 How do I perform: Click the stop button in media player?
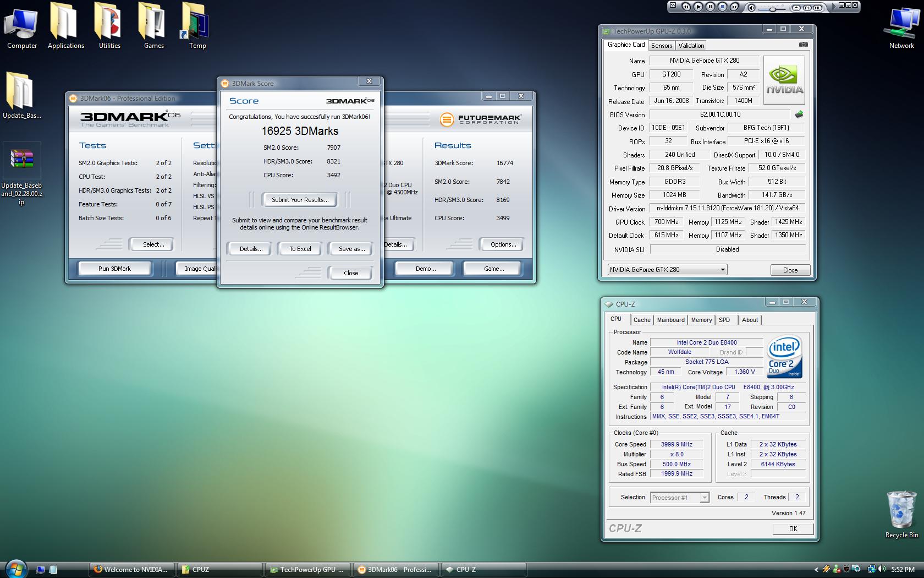click(x=722, y=7)
